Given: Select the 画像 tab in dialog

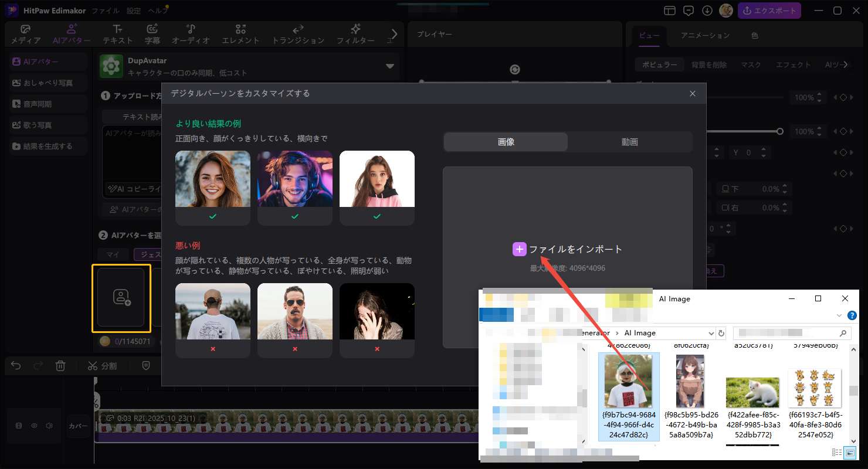Looking at the screenshot, I should 506,142.
